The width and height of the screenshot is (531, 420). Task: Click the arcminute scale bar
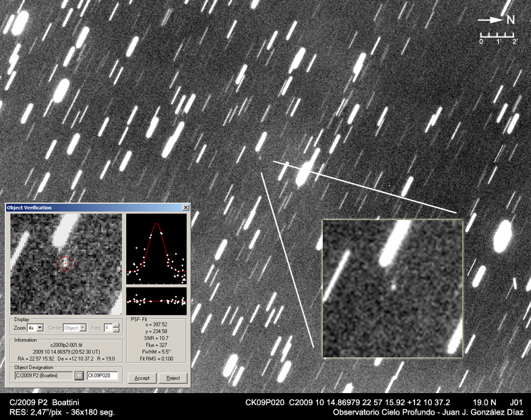coord(497,34)
